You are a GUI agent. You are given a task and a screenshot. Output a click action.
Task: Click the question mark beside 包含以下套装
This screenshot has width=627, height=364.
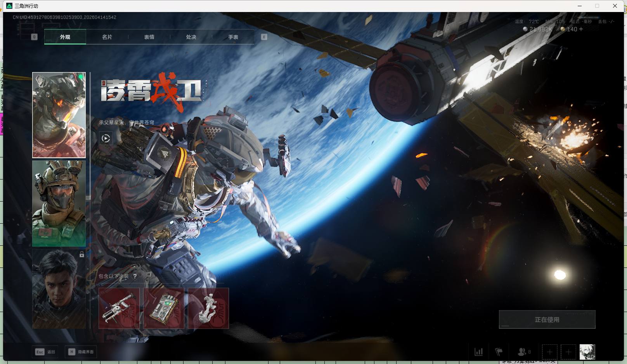[x=135, y=276]
